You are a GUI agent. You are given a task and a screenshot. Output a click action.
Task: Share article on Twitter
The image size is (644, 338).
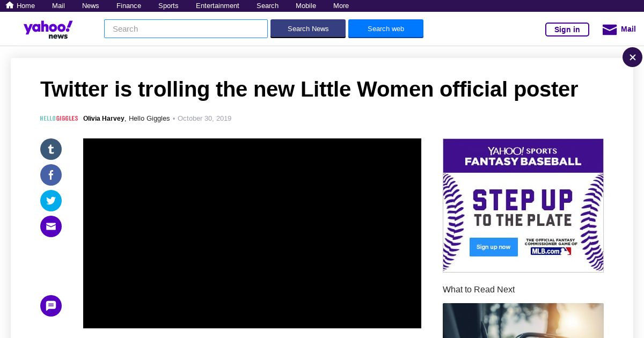point(51,201)
